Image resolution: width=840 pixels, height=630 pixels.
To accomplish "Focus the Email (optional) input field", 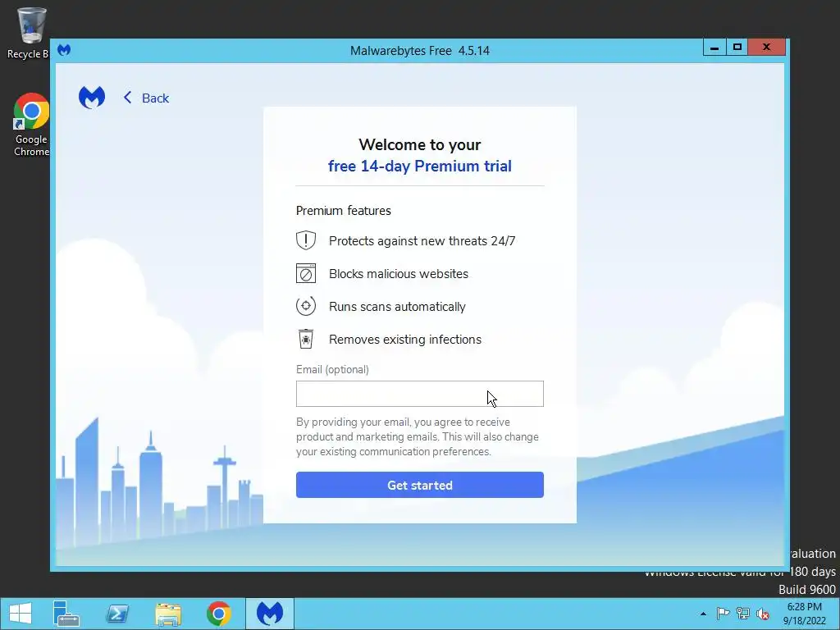I will 420,394.
